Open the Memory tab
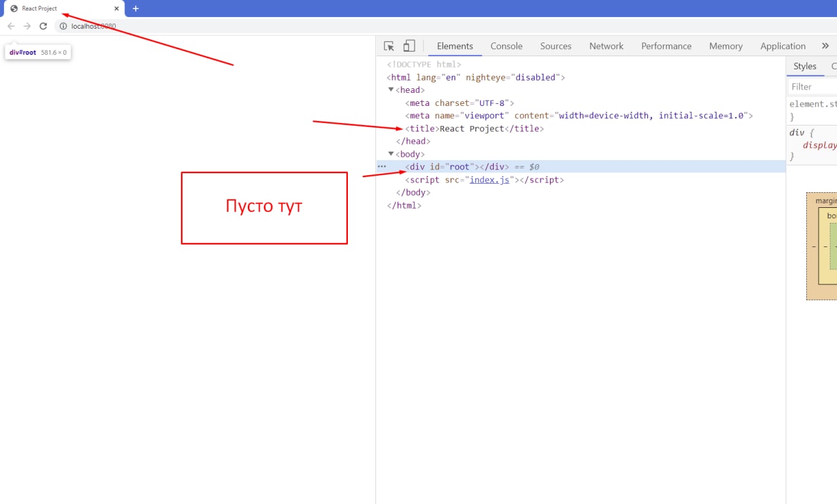The height and width of the screenshot is (504, 837). [726, 46]
